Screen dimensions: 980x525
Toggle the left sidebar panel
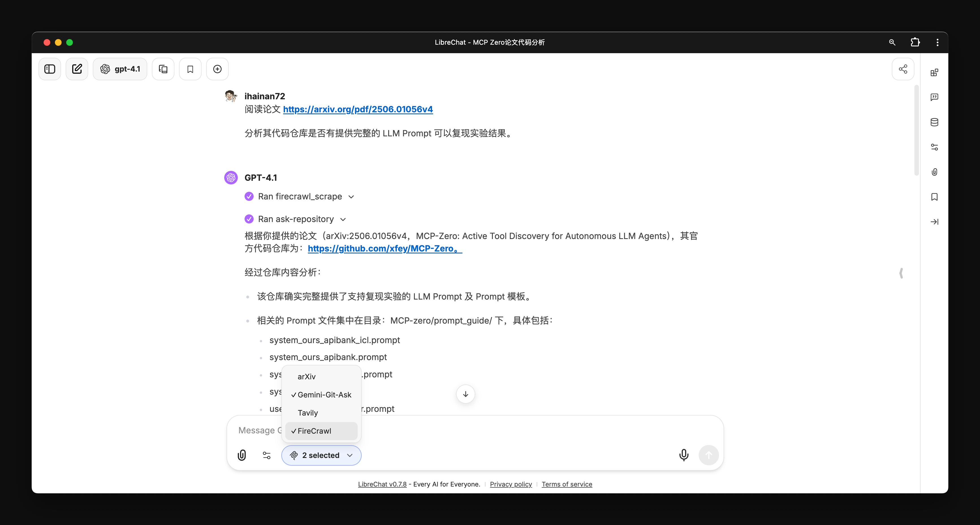(x=49, y=69)
